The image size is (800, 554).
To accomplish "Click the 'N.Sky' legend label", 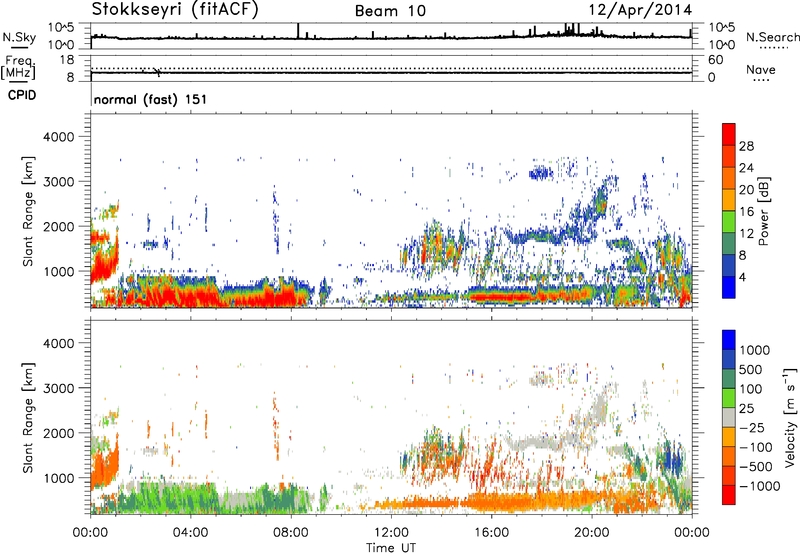I will [x=19, y=37].
